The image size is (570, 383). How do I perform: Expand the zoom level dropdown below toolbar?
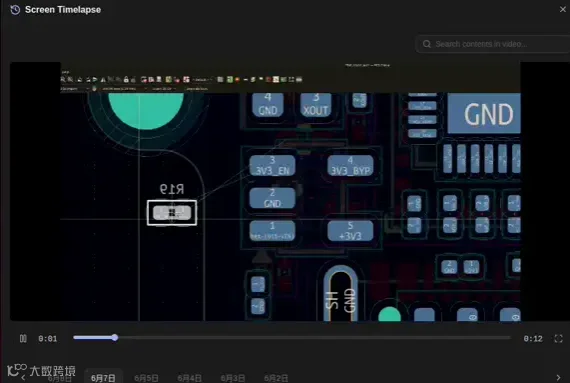(164, 89)
